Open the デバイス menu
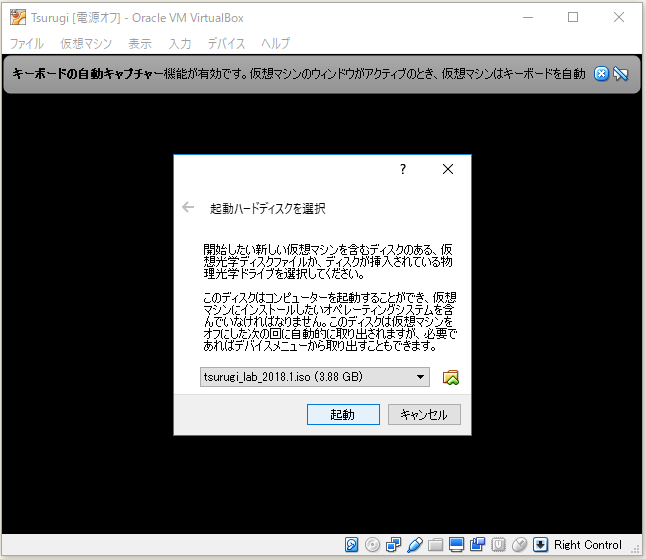 226,43
